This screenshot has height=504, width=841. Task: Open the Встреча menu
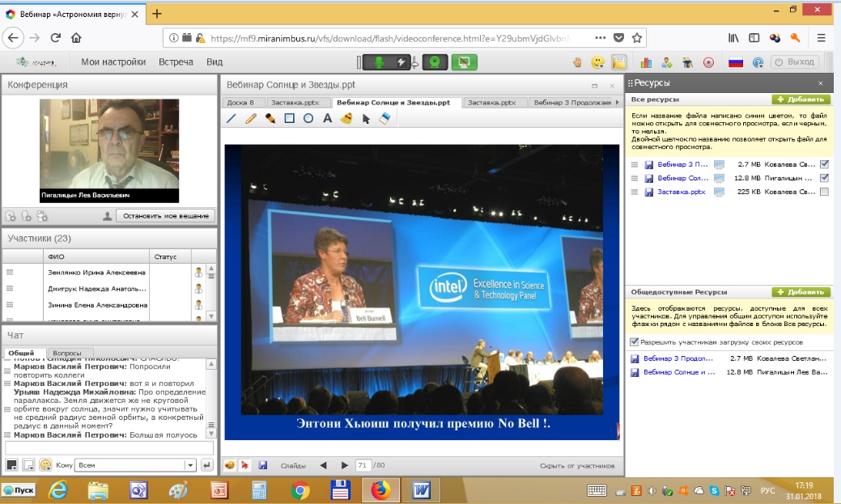[x=176, y=62]
